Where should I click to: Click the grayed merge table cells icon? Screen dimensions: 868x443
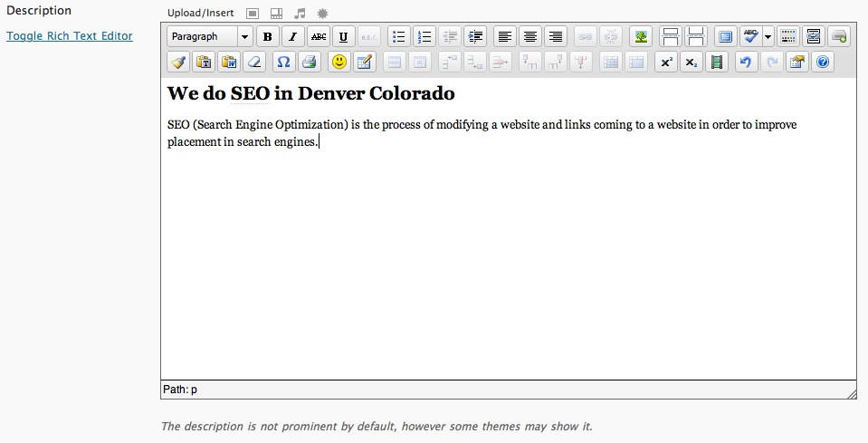coord(636,62)
